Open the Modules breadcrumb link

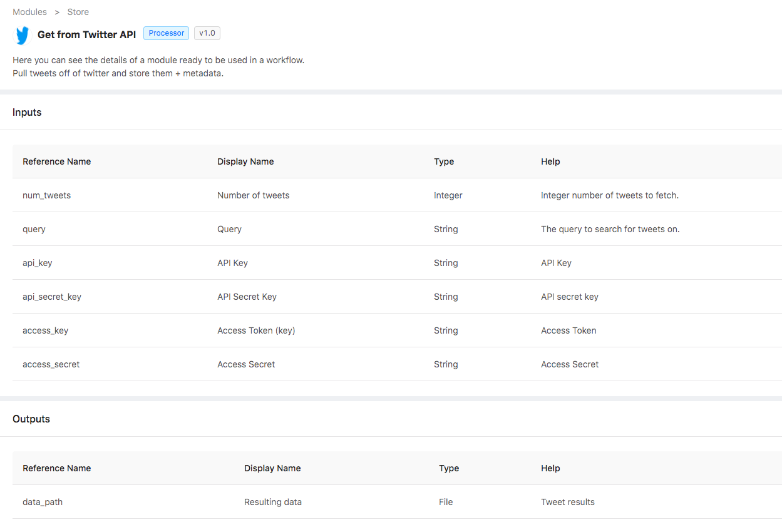click(x=29, y=12)
